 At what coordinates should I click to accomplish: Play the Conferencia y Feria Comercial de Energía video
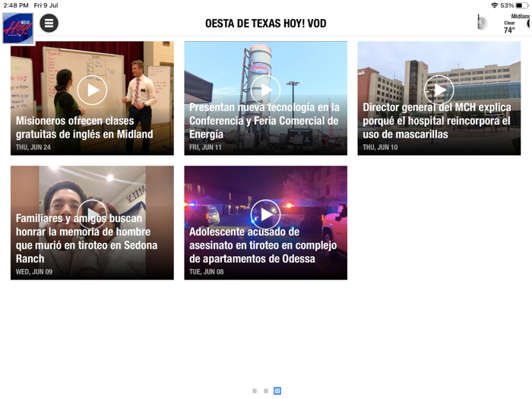266,90
